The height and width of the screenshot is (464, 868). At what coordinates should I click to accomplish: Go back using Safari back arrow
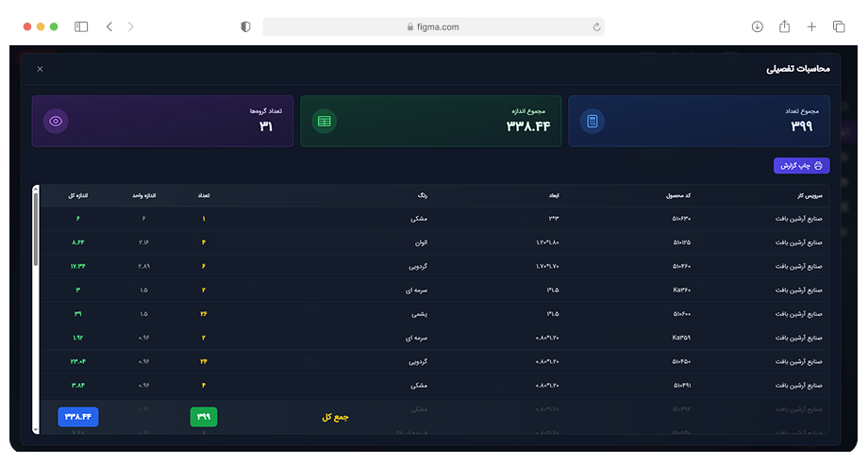(109, 27)
